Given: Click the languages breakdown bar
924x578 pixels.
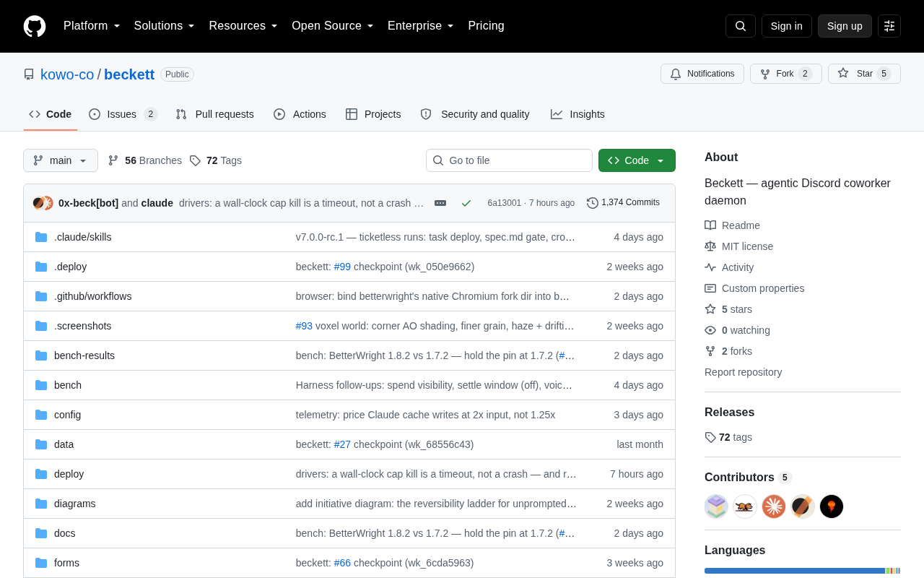Looking at the screenshot, I should point(803,571).
